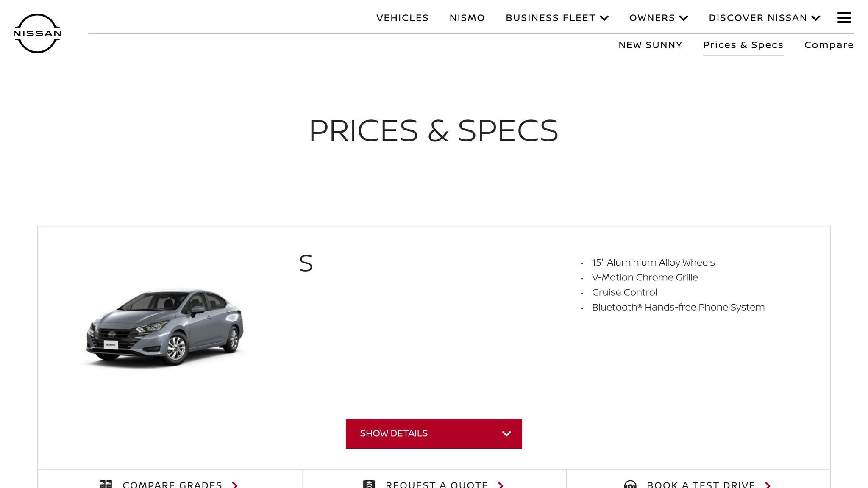Click the Sunny S grade car image
Screen dimensions: 868x488
(165, 327)
